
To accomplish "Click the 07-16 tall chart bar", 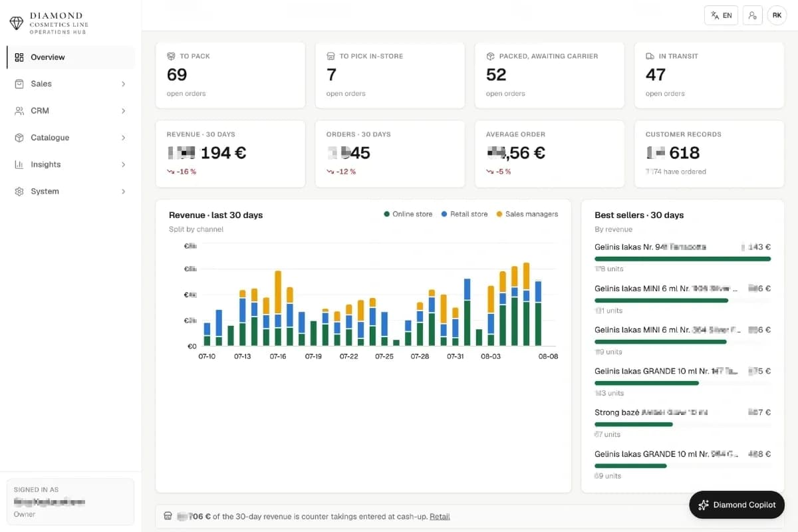I will click(x=278, y=308).
